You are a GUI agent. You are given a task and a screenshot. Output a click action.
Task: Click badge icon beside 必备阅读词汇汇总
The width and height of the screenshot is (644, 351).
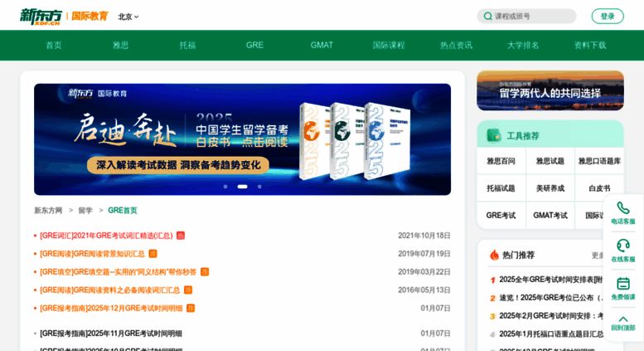(188, 290)
